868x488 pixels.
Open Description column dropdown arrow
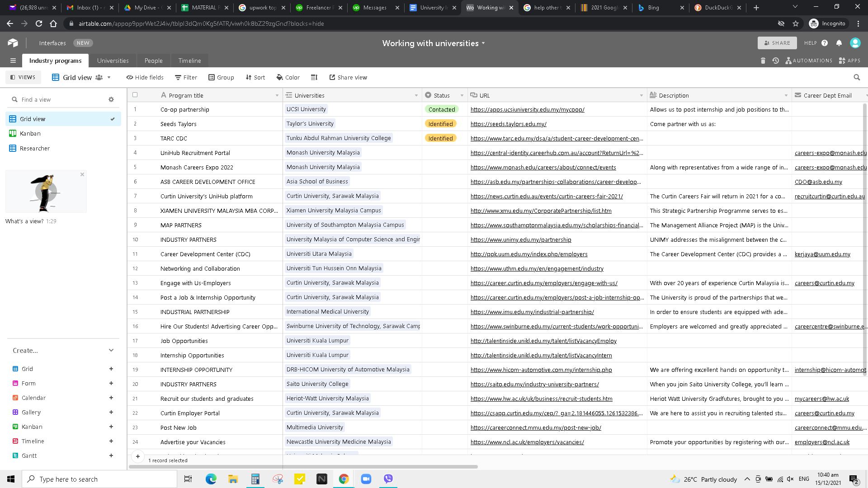(x=786, y=95)
